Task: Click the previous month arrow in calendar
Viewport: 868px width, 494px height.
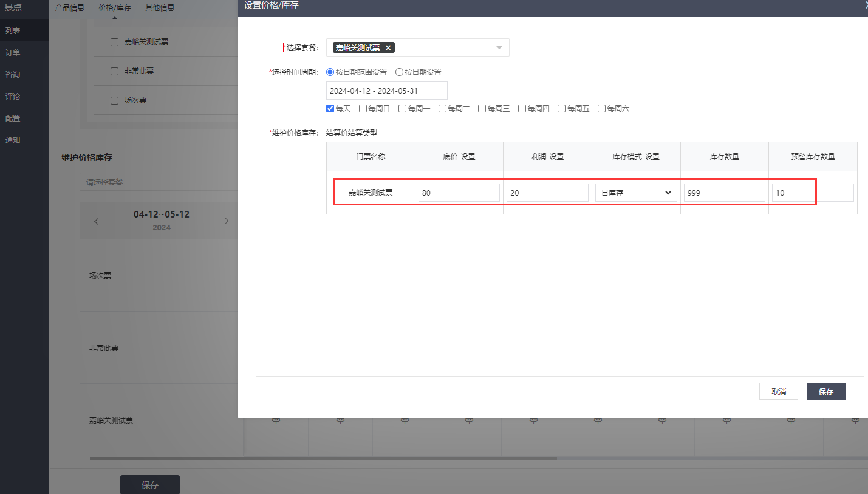Action: pos(96,221)
